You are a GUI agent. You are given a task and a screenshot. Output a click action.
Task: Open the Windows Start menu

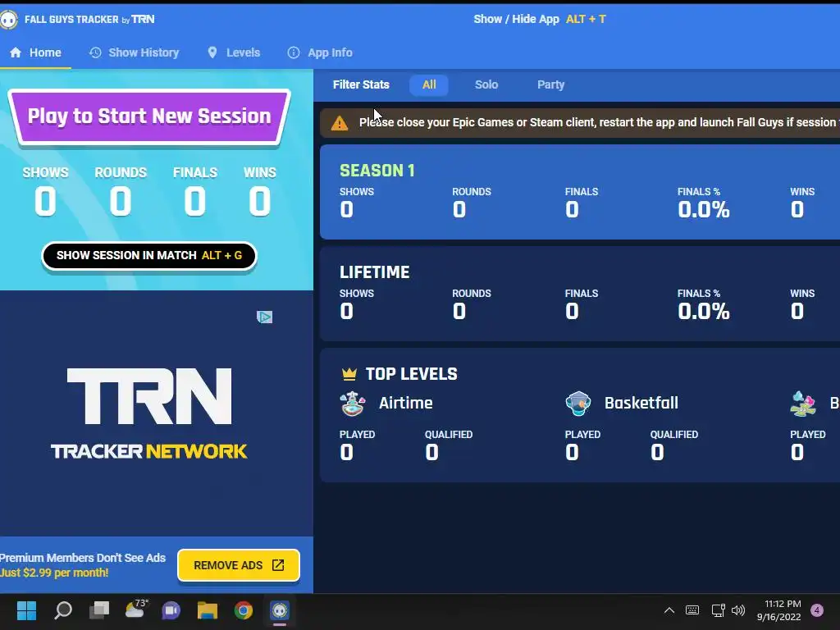click(26, 610)
